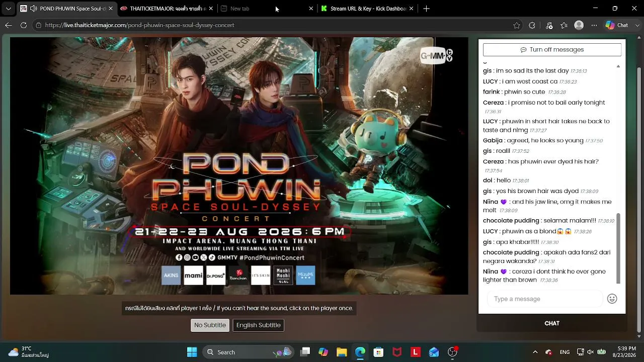Select English Subtitle option
The width and height of the screenshot is (644, 362).
[x=259, y=325]
